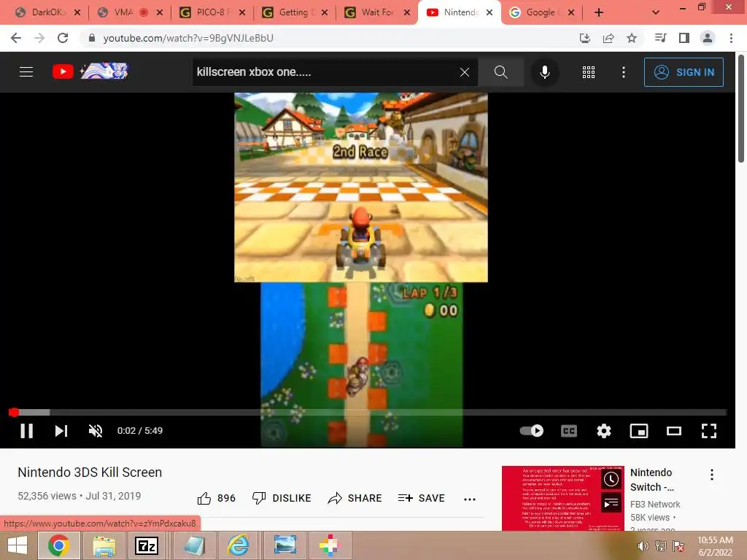Image resolution: width=747 pixels, height=560 pixels.
Task: Open the Action Center flag icon
Action: pos(678,546)
